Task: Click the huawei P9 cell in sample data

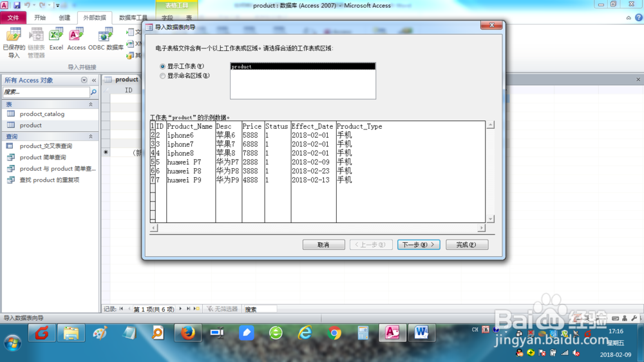Action: click(x=184, y=180)
